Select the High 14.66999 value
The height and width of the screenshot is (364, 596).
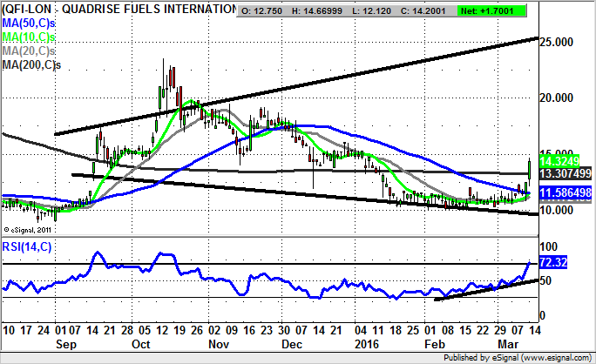(x=331, y=10)
